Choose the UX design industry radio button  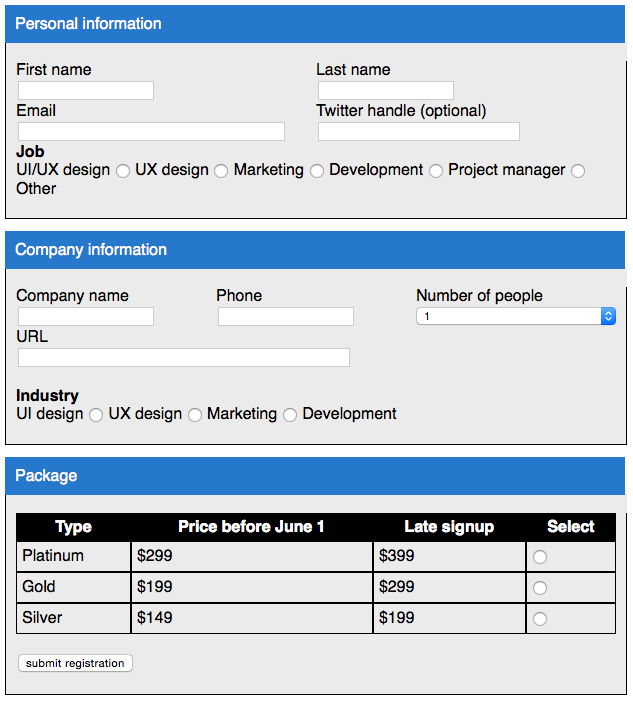click(195, 415)
